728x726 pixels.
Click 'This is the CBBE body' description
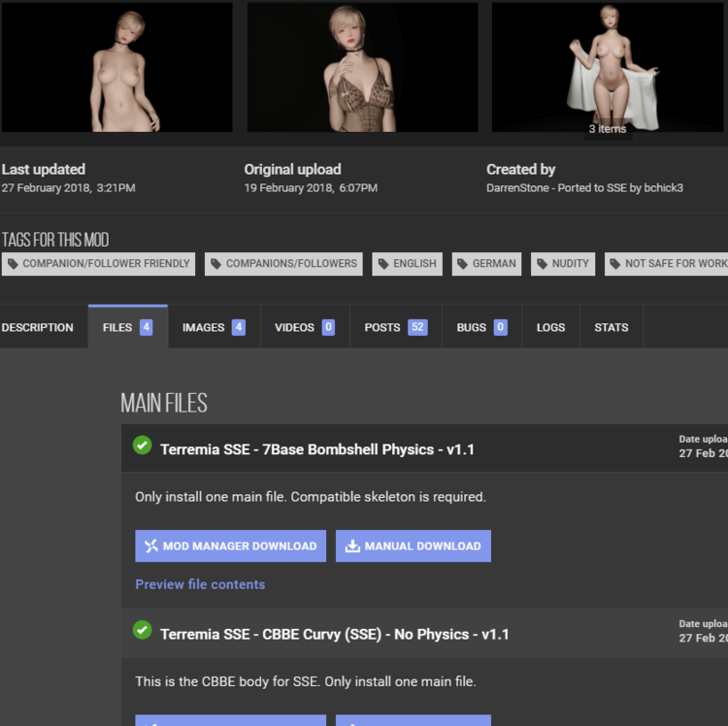click(306, 681)
